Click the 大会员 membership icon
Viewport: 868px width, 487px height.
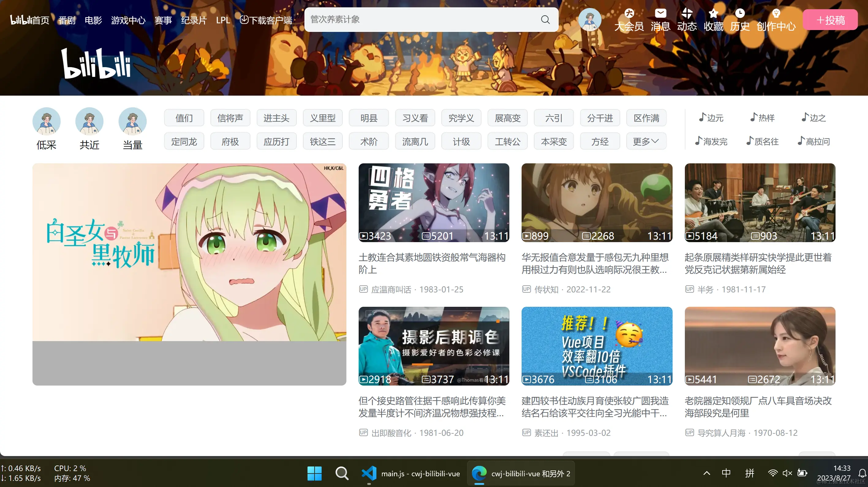pyautogui.click(x=629, y=13)
